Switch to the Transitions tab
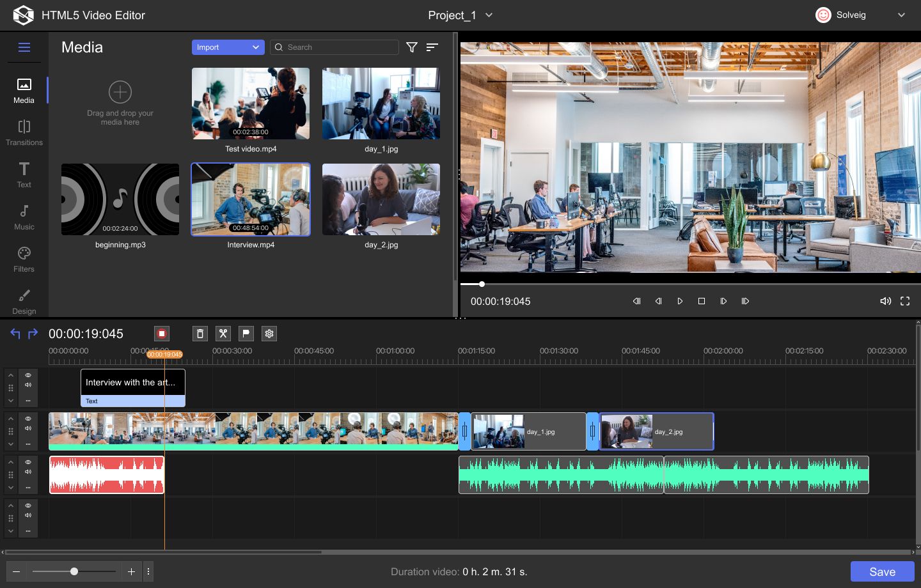921x588 pixels. click(24, 132)
